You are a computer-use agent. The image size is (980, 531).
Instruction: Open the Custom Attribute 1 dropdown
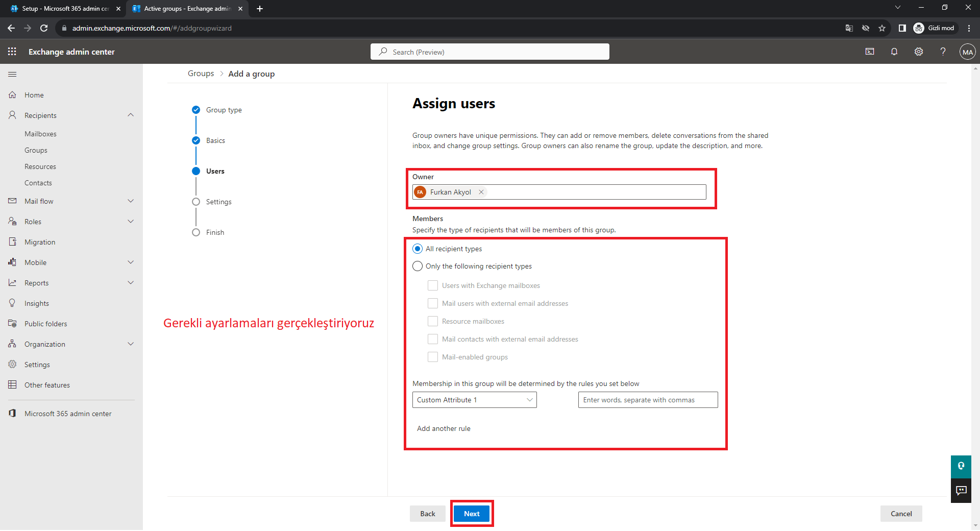click(x=474, y=400)
